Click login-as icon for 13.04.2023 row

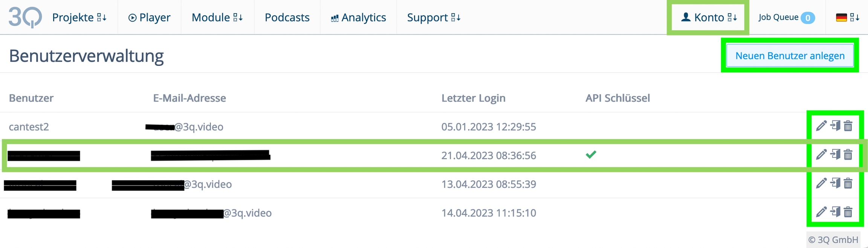pyautogui.click(x=835, y=184)
